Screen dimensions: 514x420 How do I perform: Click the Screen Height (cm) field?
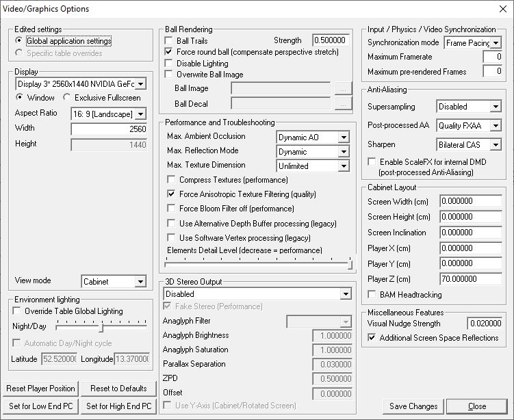pos(471,217)
